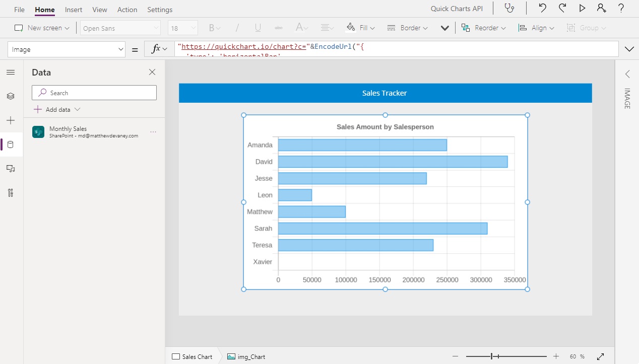Image resolution: width=639 pixels, height=364 pixels.
Task: Click the zoom slider handle
Action: [x=492, y=356]
